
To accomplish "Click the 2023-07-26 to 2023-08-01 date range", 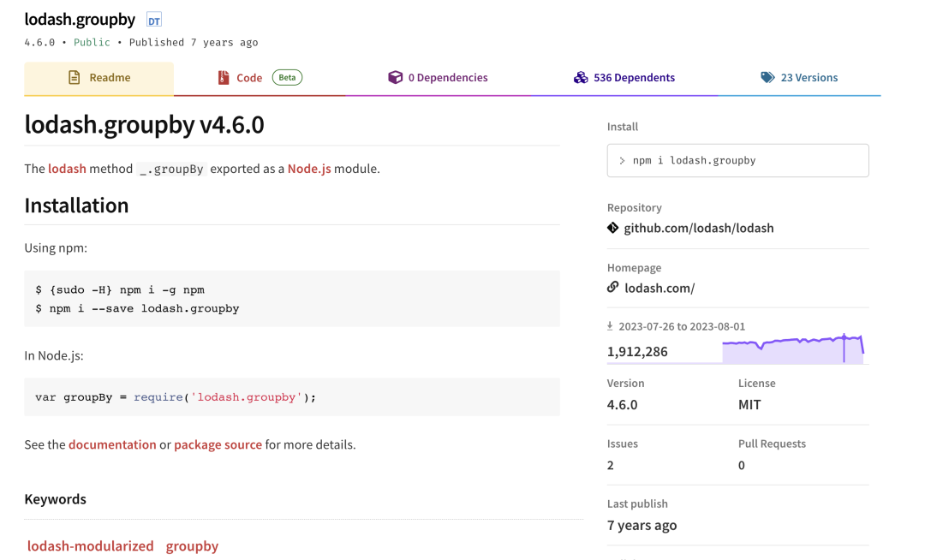I will pyautogui.click(x=682, y=326).
